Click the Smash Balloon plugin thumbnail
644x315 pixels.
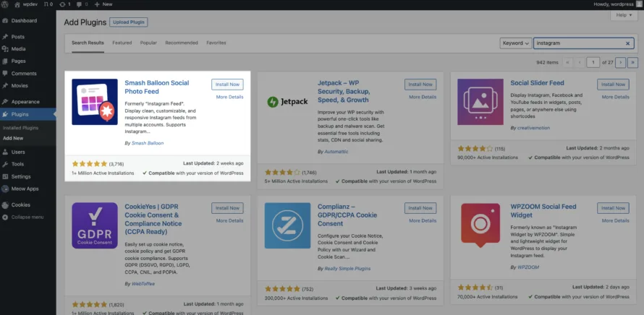click(x=95, y=102)
